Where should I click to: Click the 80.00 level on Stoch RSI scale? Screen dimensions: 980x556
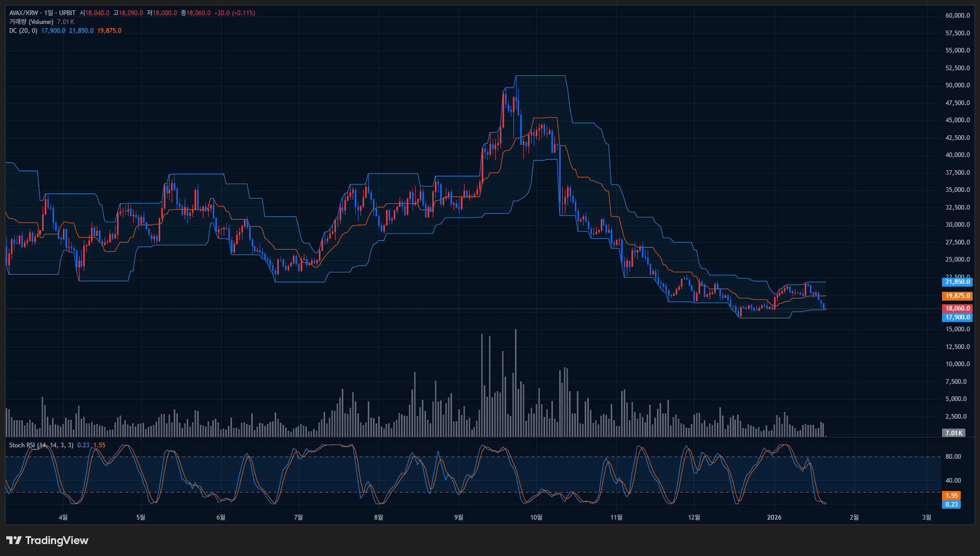click(953, 457)
